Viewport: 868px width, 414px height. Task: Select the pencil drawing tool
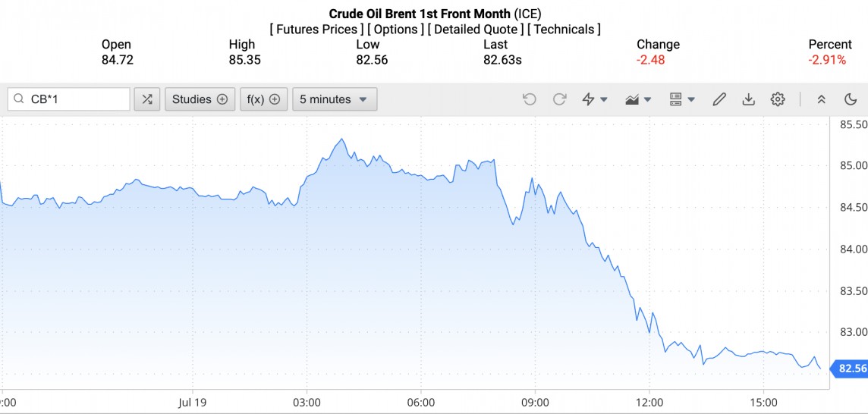tap(719, 99)
